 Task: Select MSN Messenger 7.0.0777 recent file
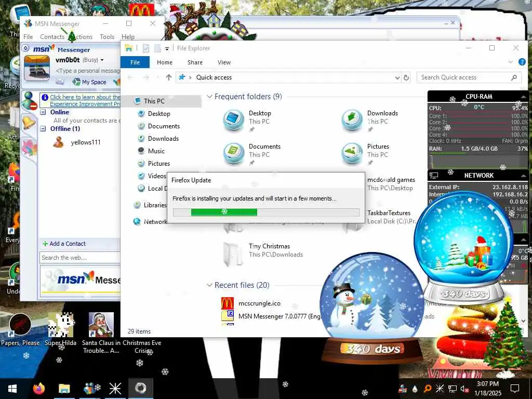271,316
